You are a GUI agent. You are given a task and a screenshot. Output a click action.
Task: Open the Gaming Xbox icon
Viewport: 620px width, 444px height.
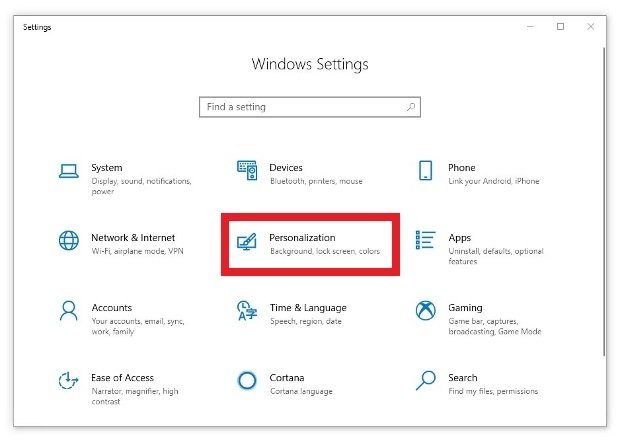point(425,310)
